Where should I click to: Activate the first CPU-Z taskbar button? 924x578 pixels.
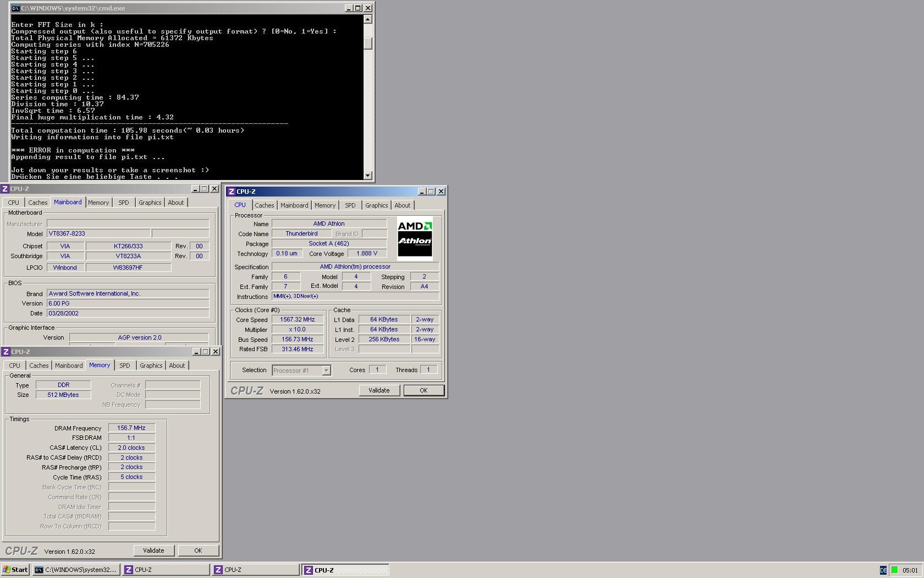(x=166, y=570)
